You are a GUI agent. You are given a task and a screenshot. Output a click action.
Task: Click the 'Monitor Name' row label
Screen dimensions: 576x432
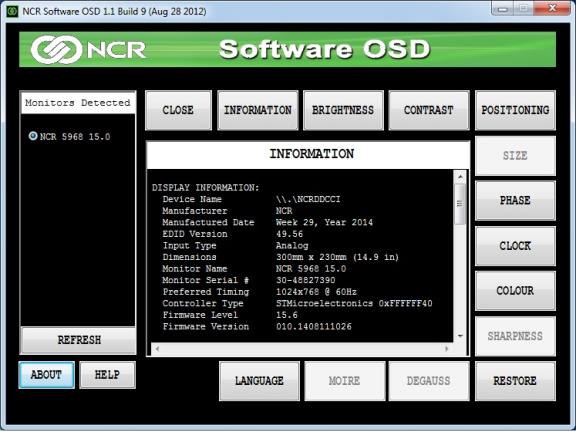tap(195, 269)
